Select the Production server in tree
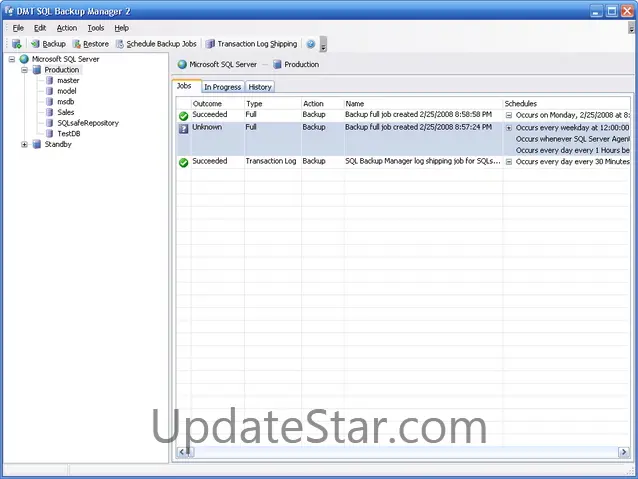638x479 pixels. coord(61,70)
